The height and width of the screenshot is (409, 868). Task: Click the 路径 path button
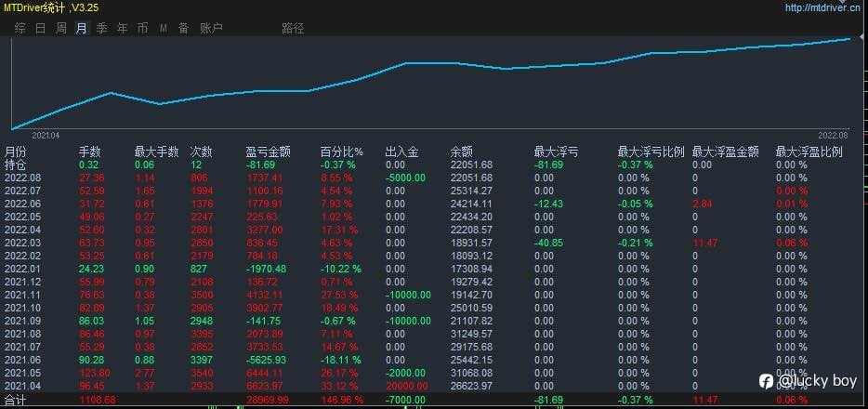(x=293, y=28)
